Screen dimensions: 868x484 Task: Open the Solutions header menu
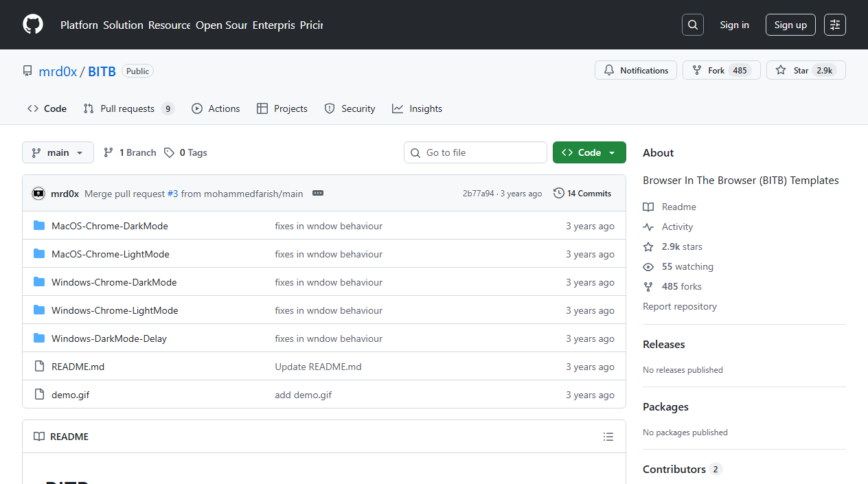pos(124,25)
